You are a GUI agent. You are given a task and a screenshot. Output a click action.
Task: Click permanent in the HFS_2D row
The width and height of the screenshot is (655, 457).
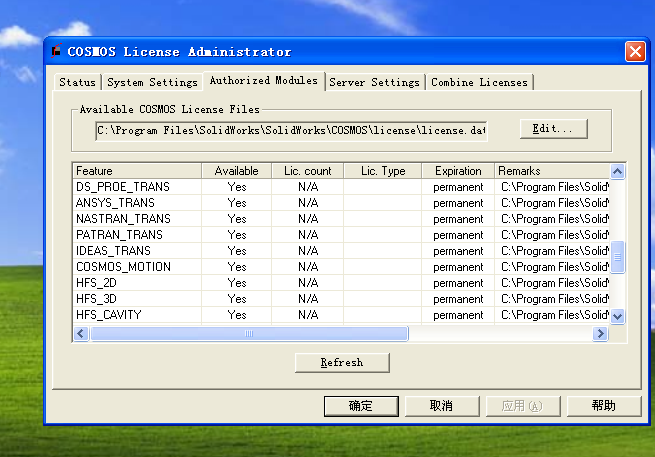click(x=458, y=283)
